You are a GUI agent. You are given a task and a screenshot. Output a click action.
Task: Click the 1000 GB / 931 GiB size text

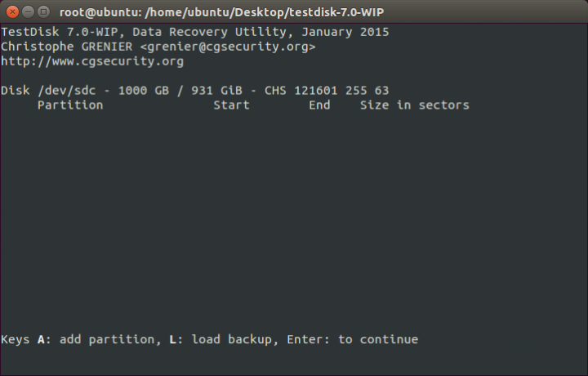[x=180, y=91]
